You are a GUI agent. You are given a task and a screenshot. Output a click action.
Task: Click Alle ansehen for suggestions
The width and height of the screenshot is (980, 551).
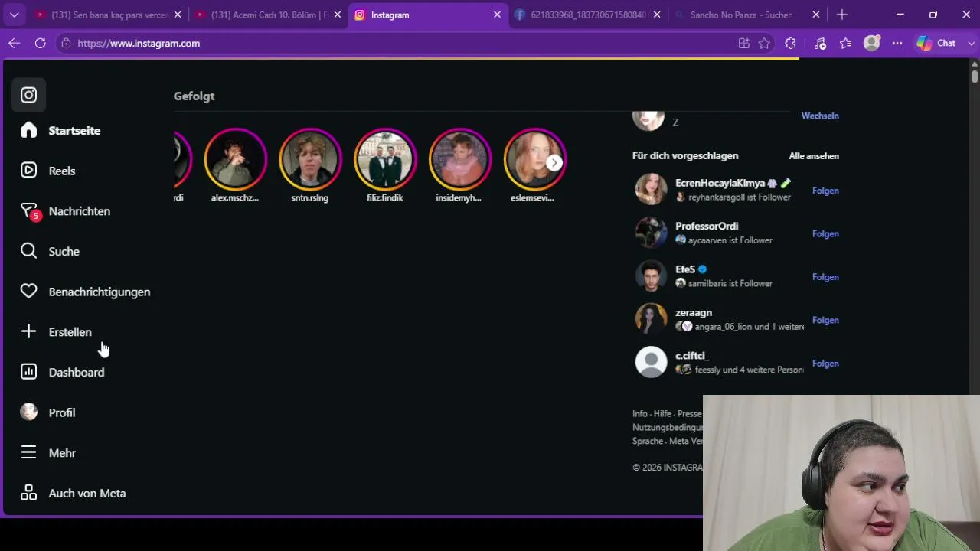point(814,156)
